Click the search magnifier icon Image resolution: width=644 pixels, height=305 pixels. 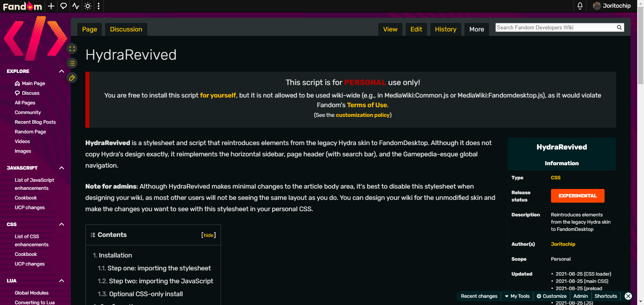point(619,27)
